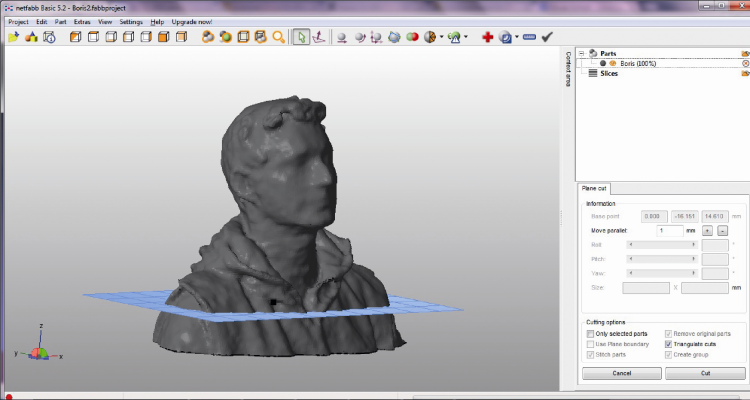The image size is (750, 400).
Task: Click the red and green spheres boolean icon
Action: [x=412, y=37]
